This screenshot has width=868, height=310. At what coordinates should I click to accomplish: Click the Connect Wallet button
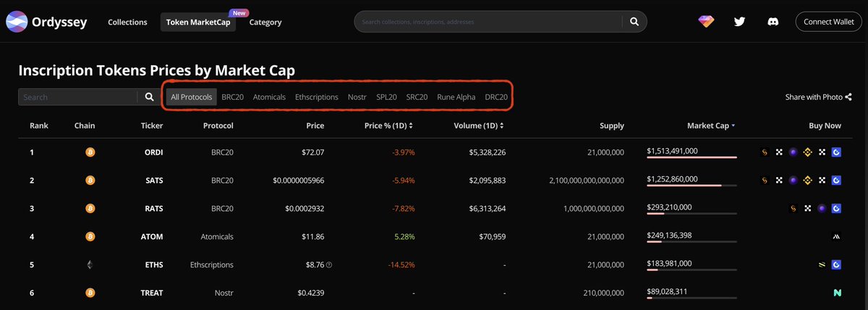tap(829, 22)
